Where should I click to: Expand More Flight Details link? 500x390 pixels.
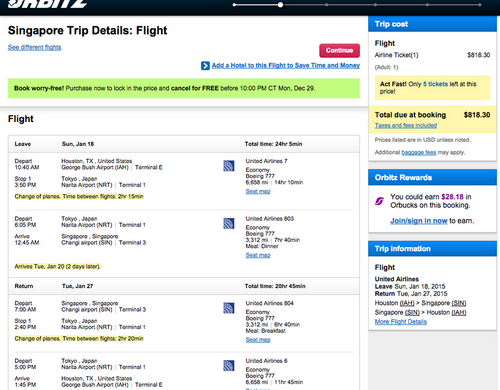(401, 322)
